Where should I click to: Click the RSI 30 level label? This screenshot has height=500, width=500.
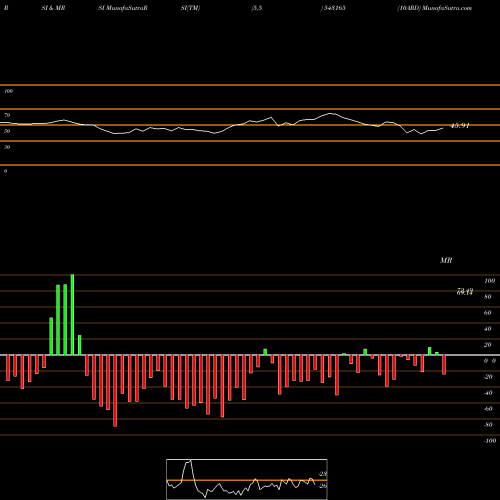coord(7,147)
